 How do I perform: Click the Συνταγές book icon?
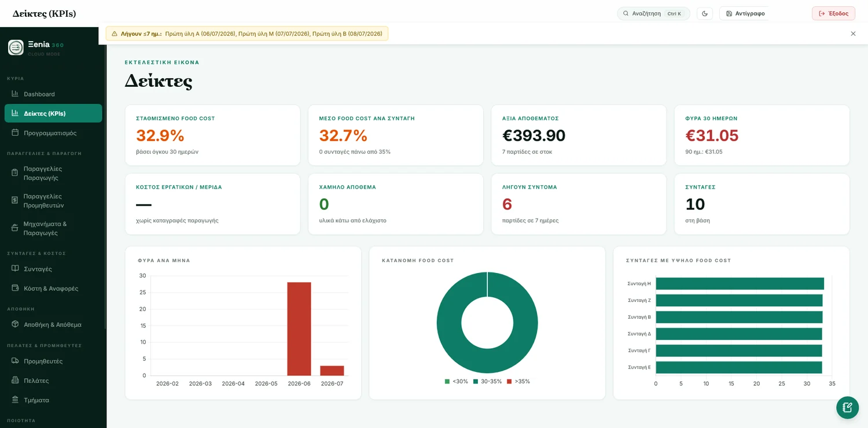16,268
